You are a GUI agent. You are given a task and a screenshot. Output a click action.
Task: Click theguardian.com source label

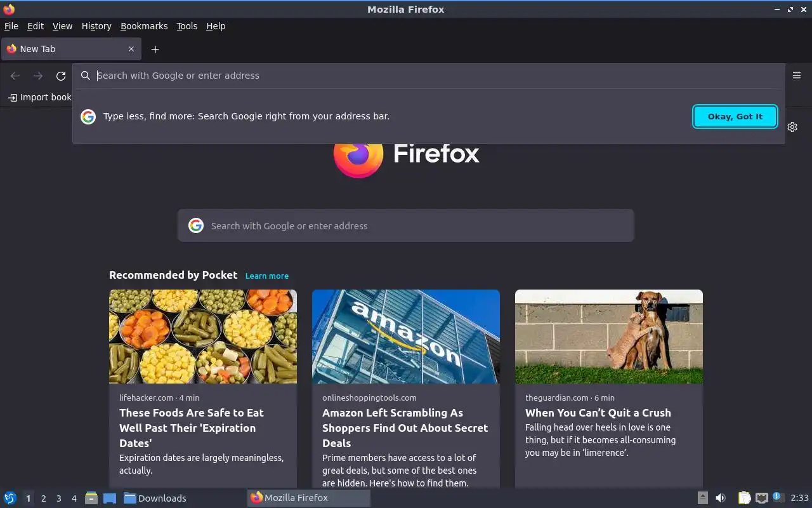pyautogui.click(x=557, y=398)
